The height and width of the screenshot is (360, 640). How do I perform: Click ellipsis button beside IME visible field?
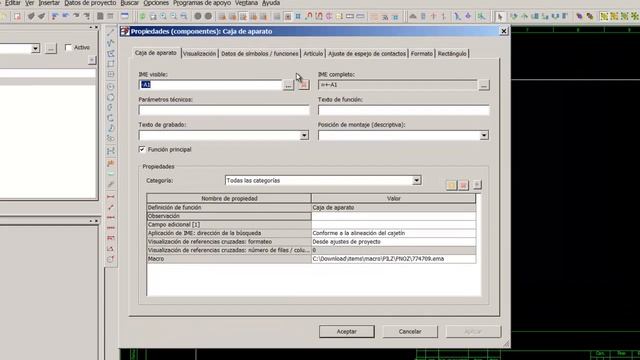[288, 85]
